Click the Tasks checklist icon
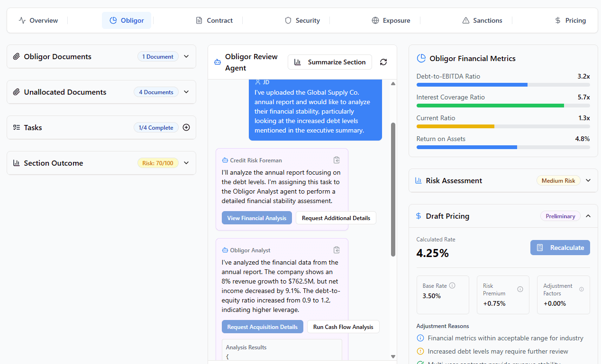Screen dimensions: 601x364 (17, 127)
